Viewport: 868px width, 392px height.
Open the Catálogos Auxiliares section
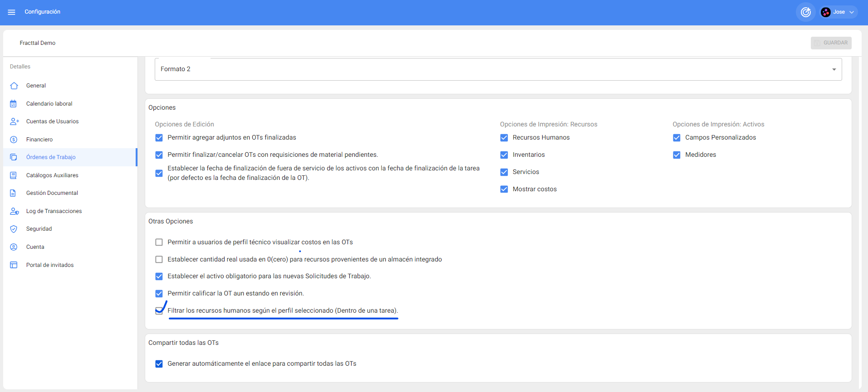[52, 175]
